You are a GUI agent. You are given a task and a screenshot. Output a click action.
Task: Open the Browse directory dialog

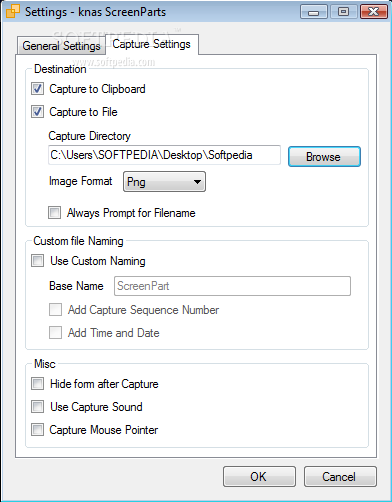coord(324,157)
